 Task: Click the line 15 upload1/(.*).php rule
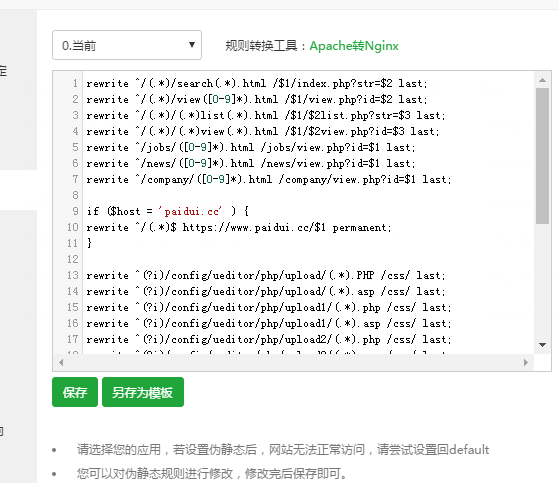(x=269, y=307)
